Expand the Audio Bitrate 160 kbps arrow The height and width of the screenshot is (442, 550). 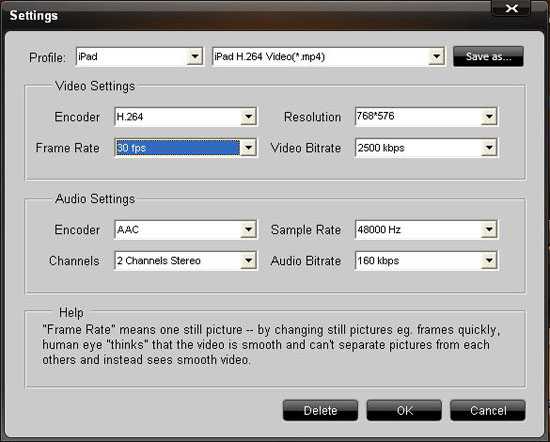(489, 261)
